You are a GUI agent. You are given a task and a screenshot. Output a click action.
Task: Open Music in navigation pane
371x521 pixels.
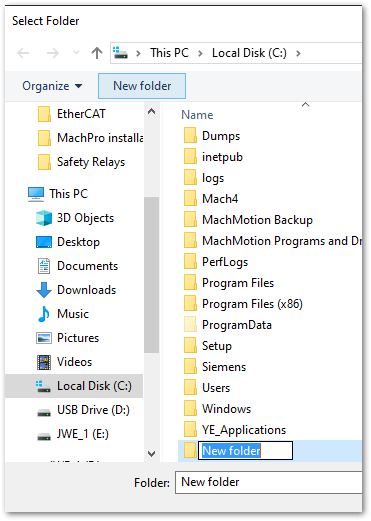(62, 314)
